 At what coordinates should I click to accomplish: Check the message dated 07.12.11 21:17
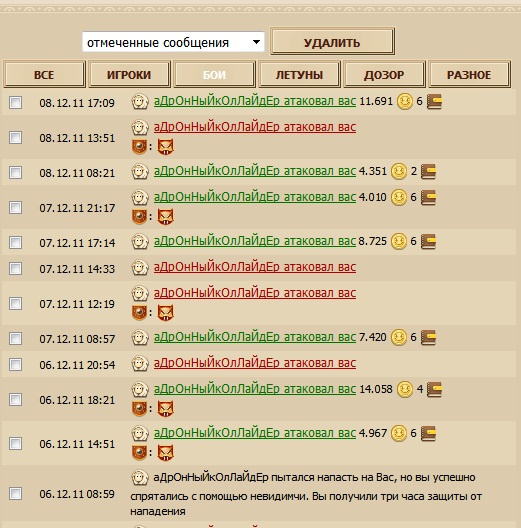pos(15,207)
